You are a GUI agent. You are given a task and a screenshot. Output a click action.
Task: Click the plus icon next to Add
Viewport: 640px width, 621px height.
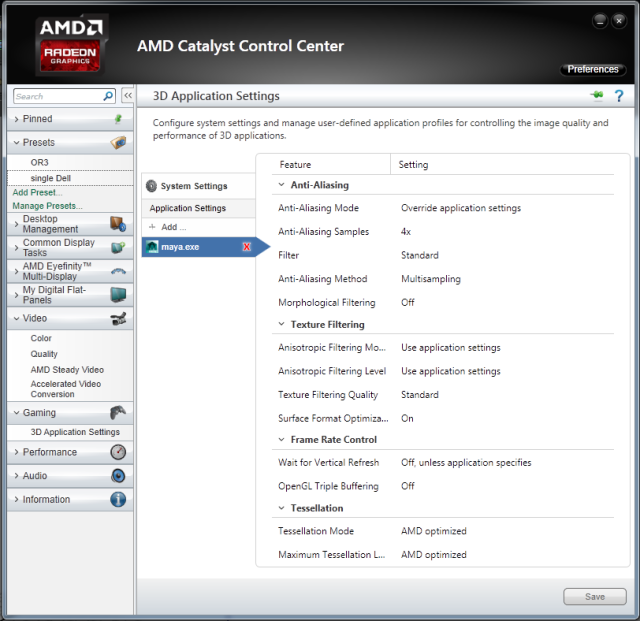click(x=152, y=227)
